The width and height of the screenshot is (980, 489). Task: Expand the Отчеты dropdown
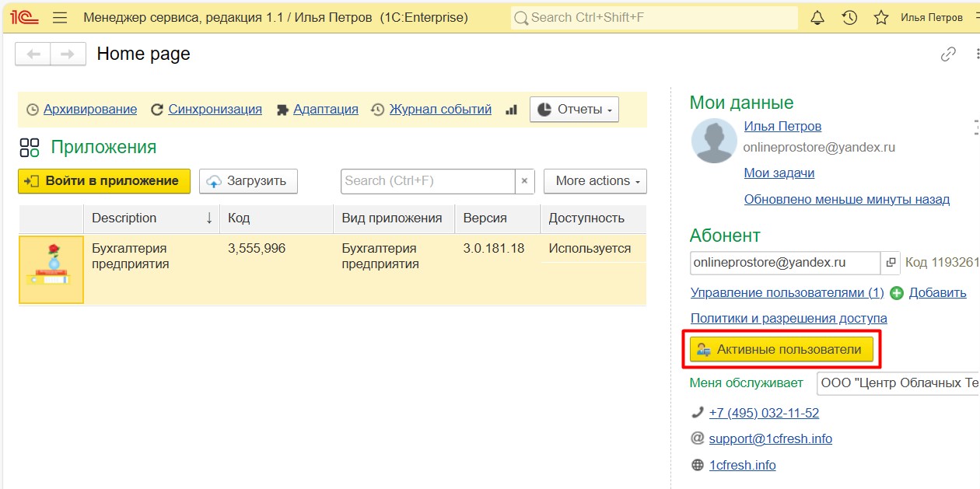click(x=574, y=110)
